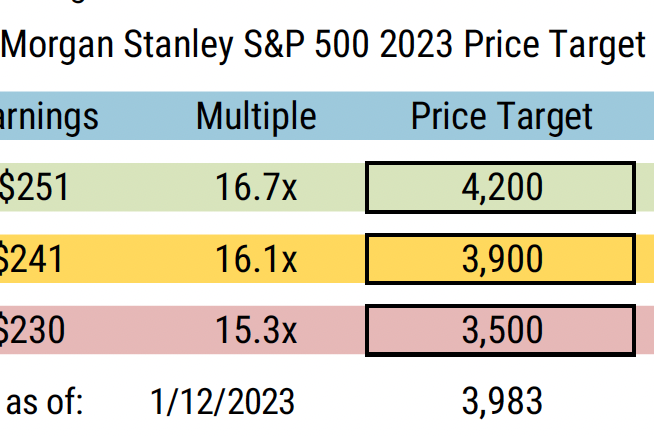Click the partially visible Earnings header

50,117
